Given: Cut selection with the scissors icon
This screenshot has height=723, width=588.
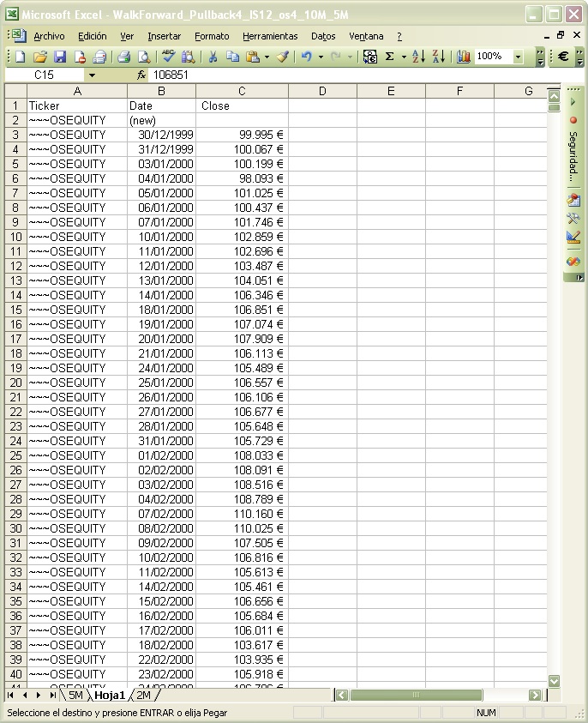Looking at the screenshot, I should tap(213, 57).
